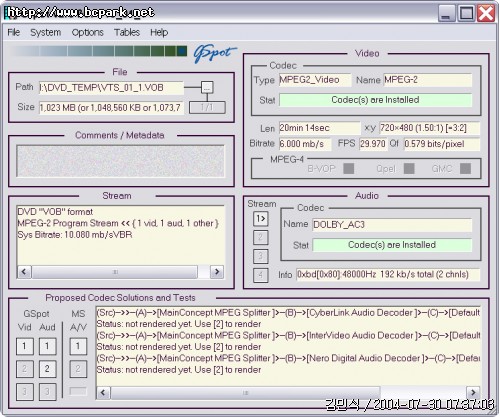Image resolution: width=500 pixels, height=417 pixels.
Task: Click audio Stat 'Codec(s) are Installed'
Action: click(392, 245)
